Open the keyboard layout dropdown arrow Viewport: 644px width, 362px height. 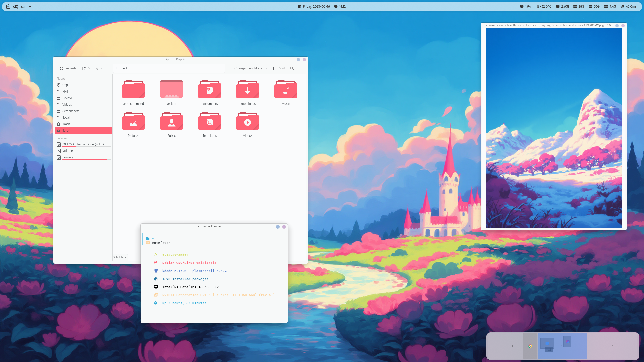point(30,7)
